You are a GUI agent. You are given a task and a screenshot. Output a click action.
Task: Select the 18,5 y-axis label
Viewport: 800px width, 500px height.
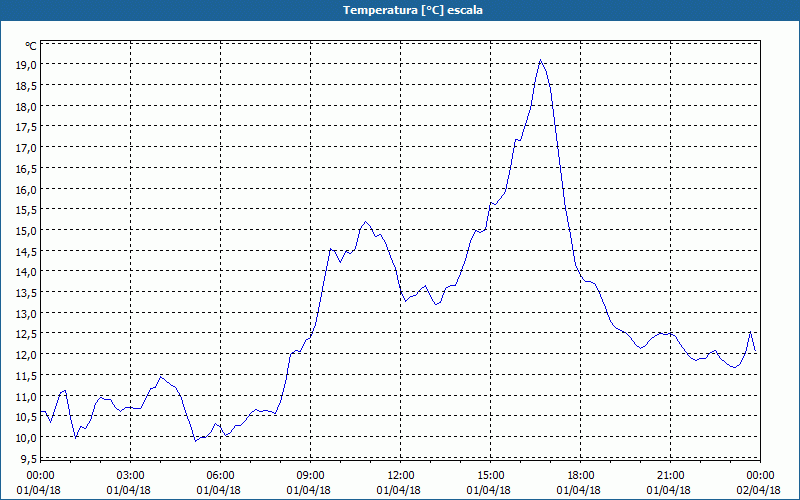click(x=26, y=86)
